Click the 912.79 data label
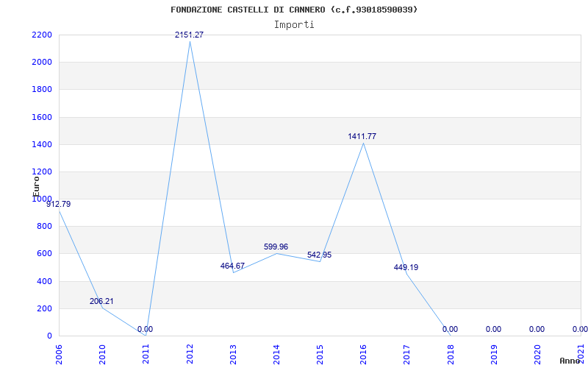The image size is (588, 368). 59,205
